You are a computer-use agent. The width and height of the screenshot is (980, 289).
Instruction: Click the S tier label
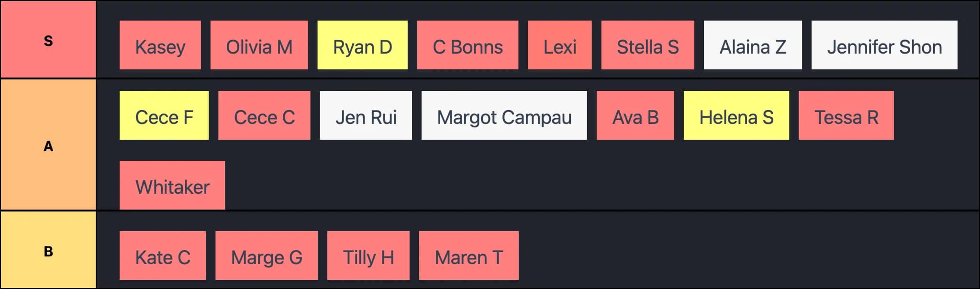click(x=48, y=40)
